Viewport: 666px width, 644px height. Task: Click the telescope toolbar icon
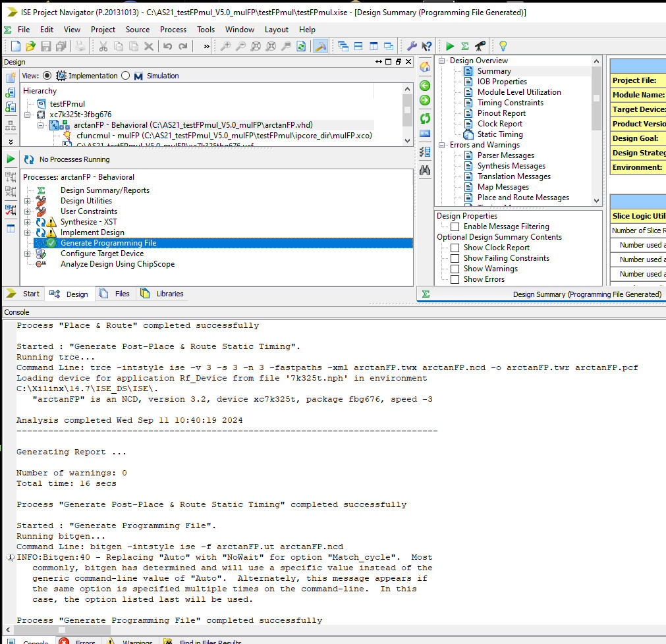pos(480,46)
